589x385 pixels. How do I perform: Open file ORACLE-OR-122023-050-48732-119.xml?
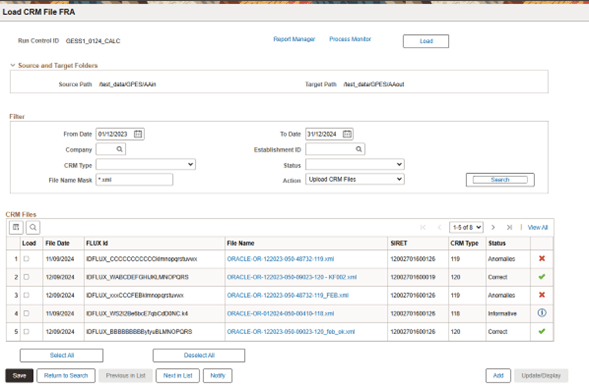281,259
